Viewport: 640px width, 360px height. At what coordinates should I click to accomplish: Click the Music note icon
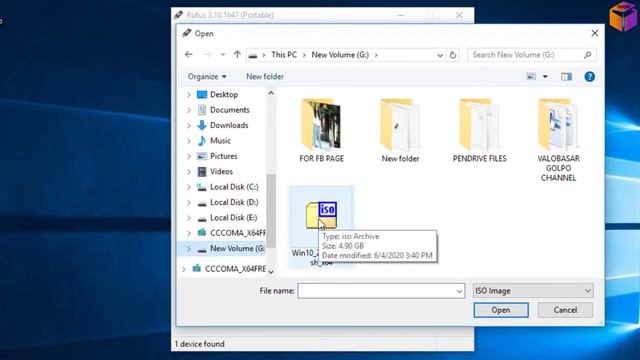coord(202,141)
